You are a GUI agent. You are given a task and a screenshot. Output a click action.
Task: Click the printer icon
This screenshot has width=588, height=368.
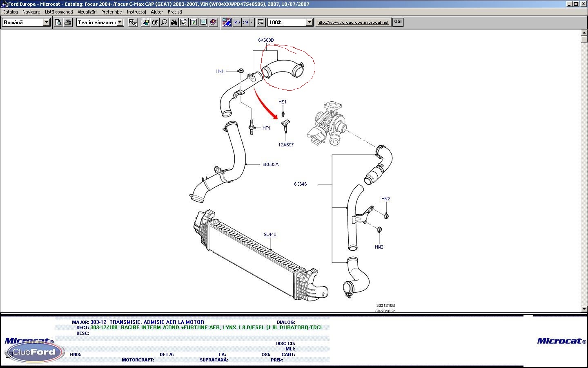68,22
